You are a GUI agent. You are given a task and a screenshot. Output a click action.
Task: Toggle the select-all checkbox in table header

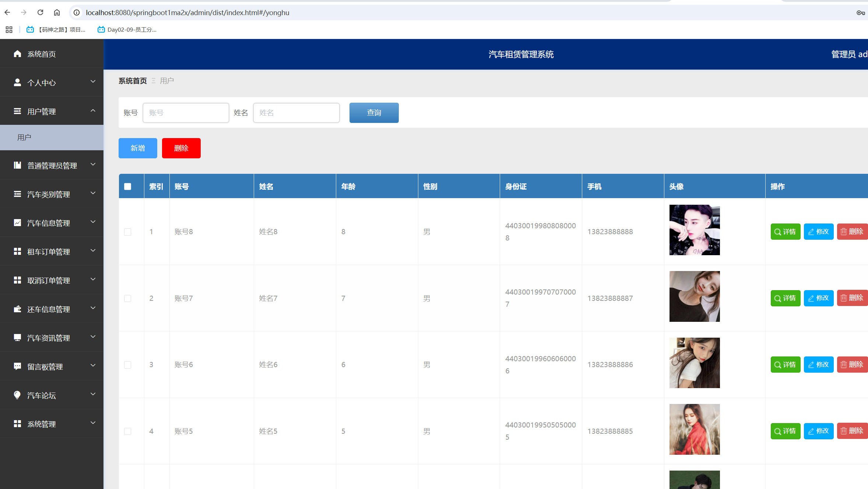pyautogui.click(x=128, y=186)
